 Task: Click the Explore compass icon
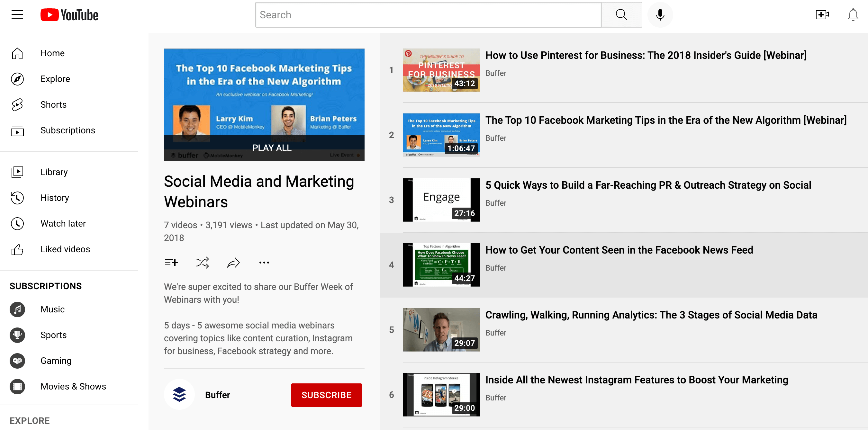point(17,79)
